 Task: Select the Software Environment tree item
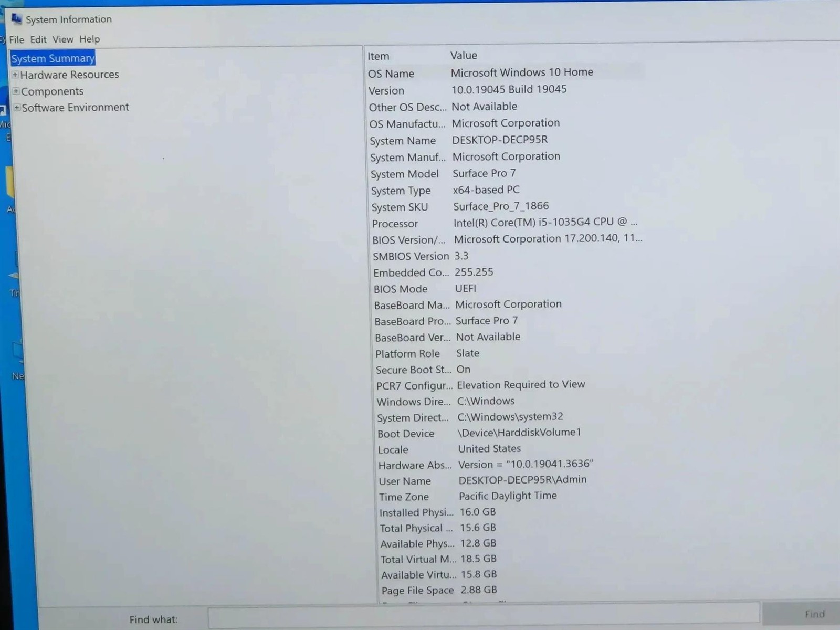point(75,107)
